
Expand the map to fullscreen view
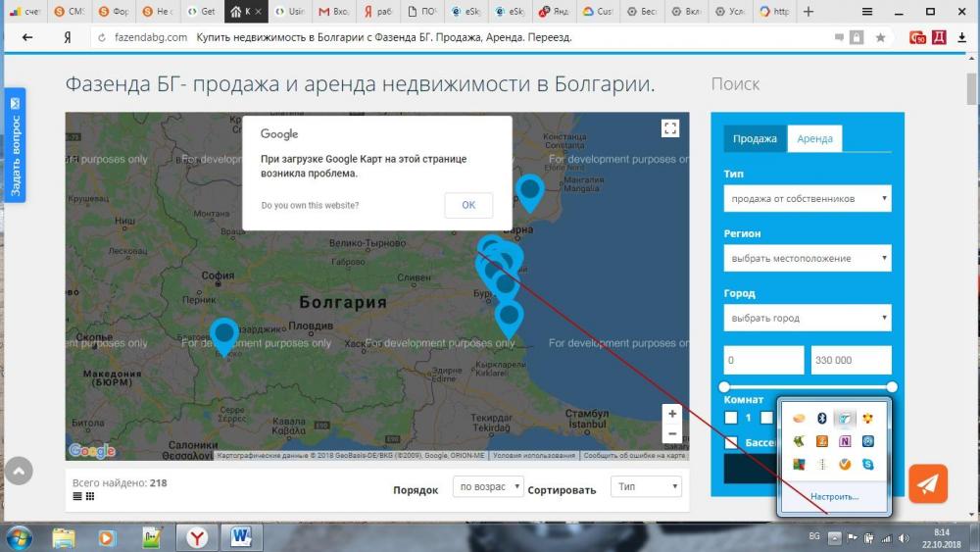[x=670, y=128]
